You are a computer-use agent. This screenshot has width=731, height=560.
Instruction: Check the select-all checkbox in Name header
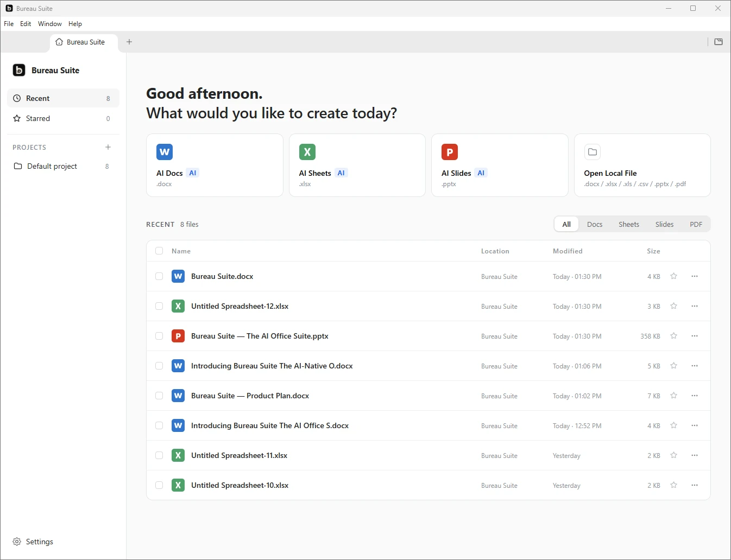click(159, 251)
